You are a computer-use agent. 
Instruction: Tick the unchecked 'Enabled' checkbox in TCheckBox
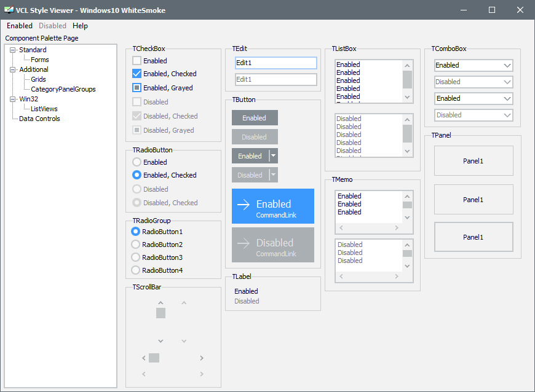[x=137, y=61]
